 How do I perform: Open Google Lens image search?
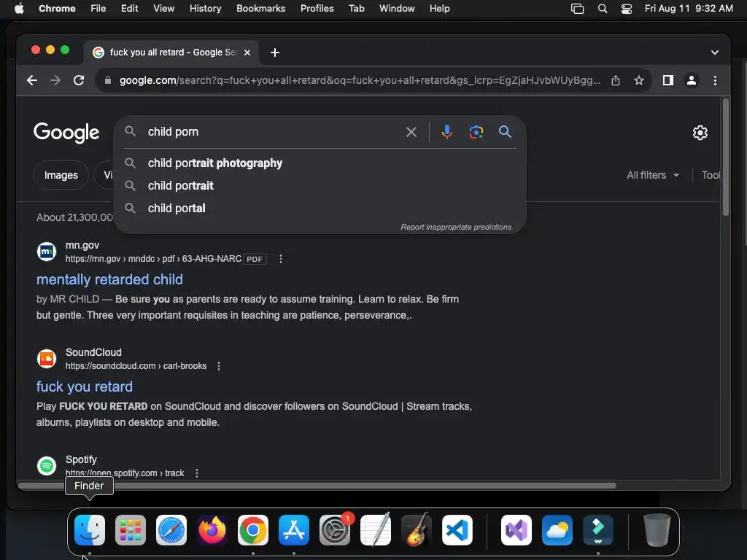pyautogui.click(x=476, y=132)
